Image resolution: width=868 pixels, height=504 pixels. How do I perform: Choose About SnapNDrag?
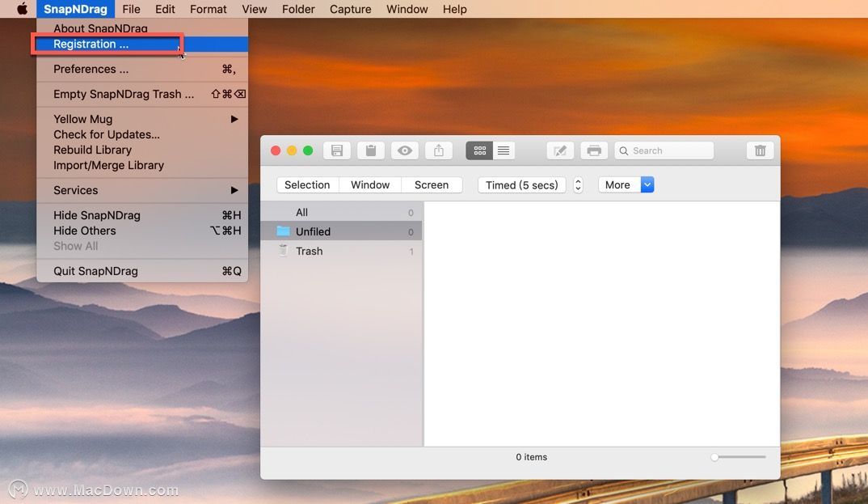point(142,28)
